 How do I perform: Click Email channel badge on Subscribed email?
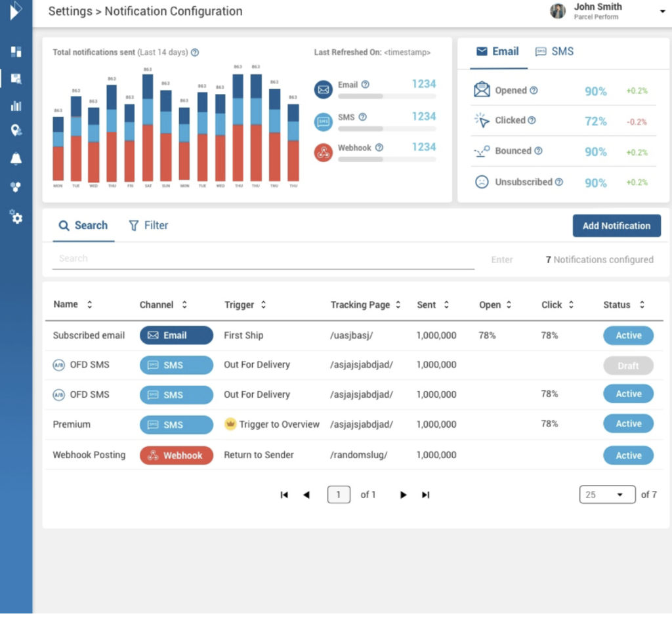[176, 335]
